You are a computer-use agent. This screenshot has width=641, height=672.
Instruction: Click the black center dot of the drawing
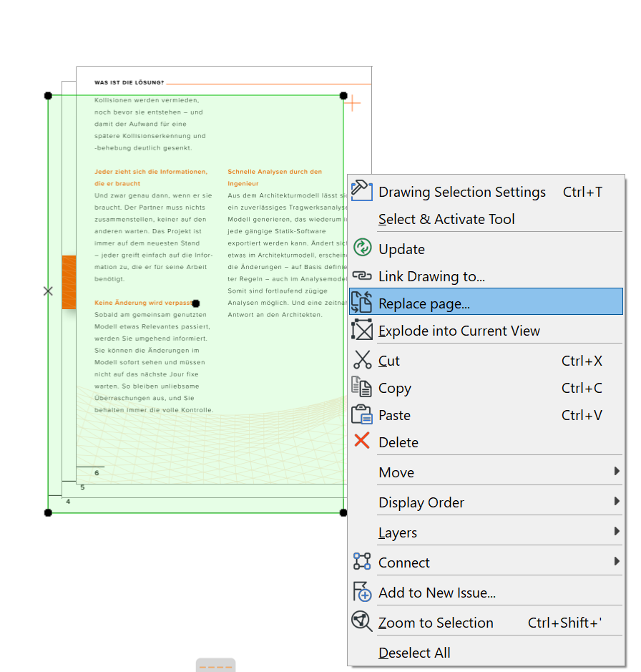(x=196, y=303)
